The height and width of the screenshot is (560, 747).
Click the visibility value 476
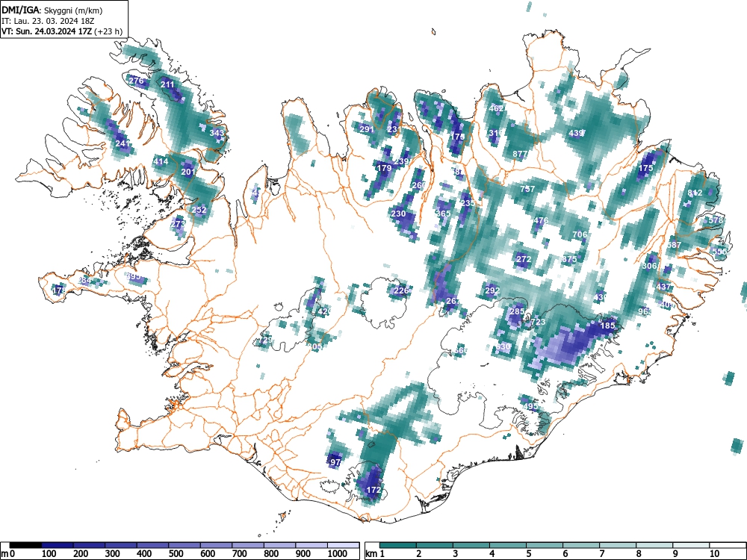pos(541,220)
